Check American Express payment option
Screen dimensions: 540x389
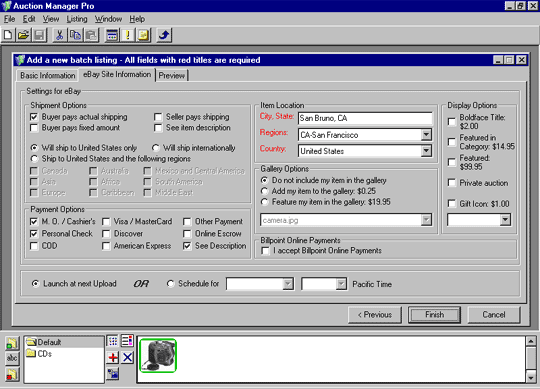click(x=106, y=246)
